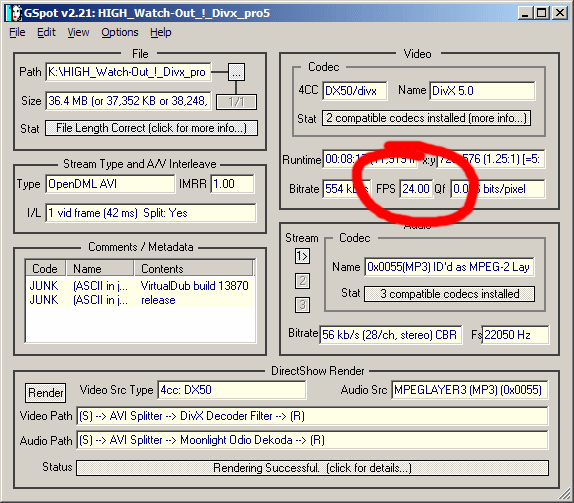Click Audio Path field with Moonlight Odio Dekoda
Image resolution: width=574 pixels, height=503 pixels.
point(312,440)
